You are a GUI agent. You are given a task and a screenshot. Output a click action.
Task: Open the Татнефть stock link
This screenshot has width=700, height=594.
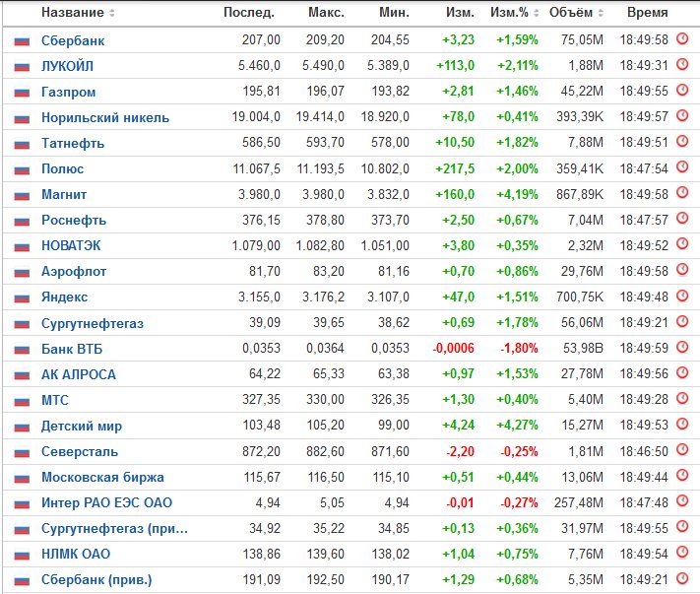73,143
